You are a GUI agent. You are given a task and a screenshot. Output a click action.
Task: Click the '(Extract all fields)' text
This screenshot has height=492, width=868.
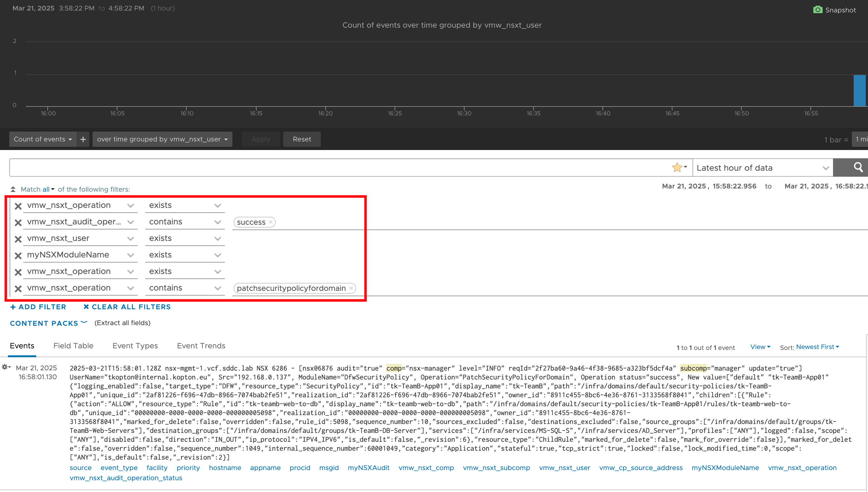pos(122,323)
